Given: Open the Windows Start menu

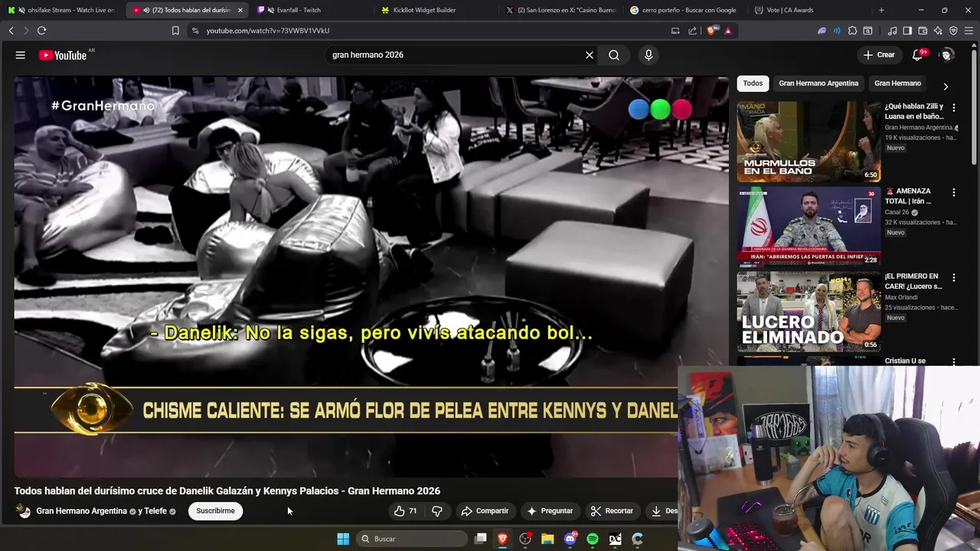Looking at the screenshot, I should coord(343,539).
